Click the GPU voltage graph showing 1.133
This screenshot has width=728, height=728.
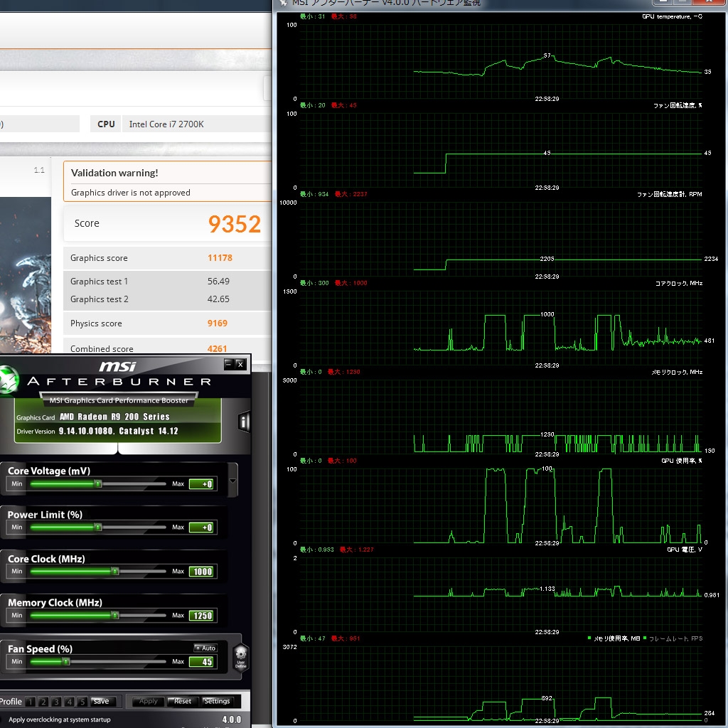[501, 595]
